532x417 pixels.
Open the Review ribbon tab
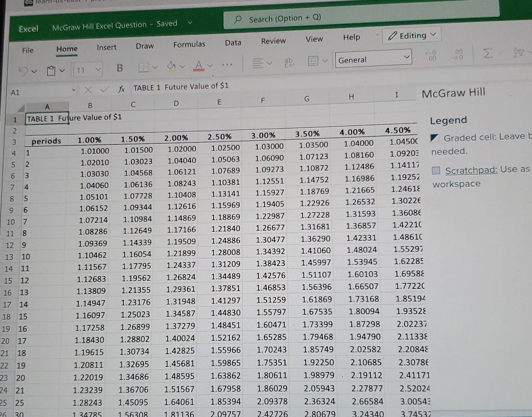(x=273, y=41)
